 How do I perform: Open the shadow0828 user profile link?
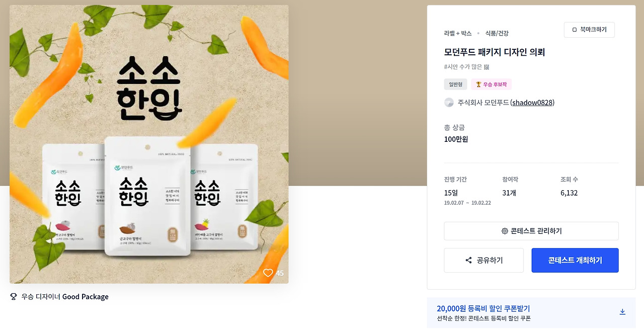532,103
